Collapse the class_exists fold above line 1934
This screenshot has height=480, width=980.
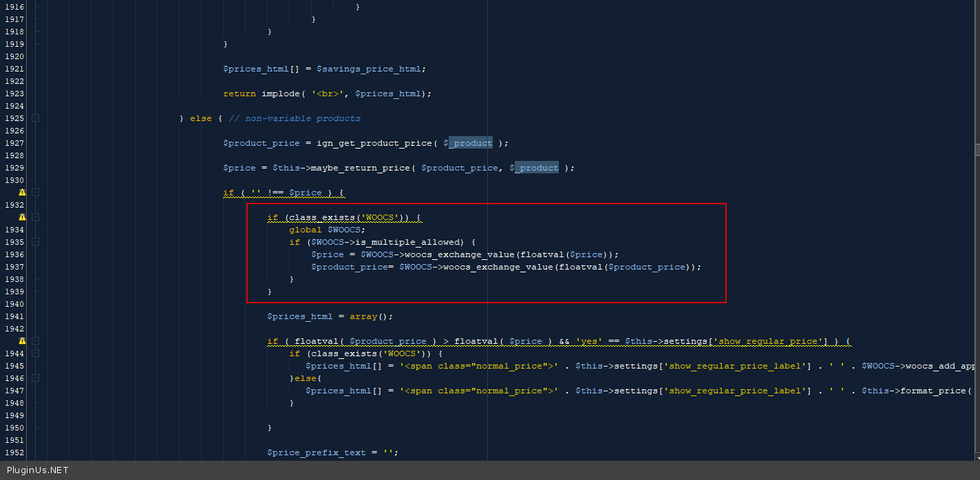36,217
